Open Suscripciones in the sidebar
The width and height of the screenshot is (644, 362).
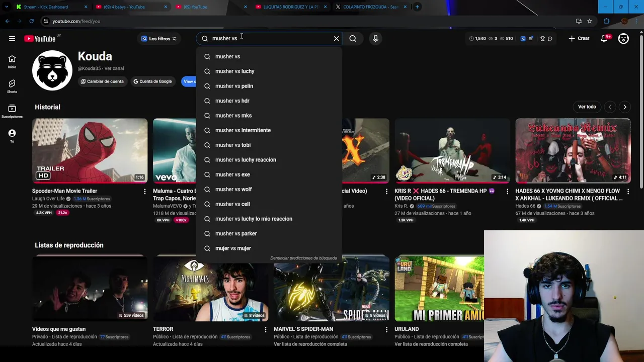(x=12, y=111)
